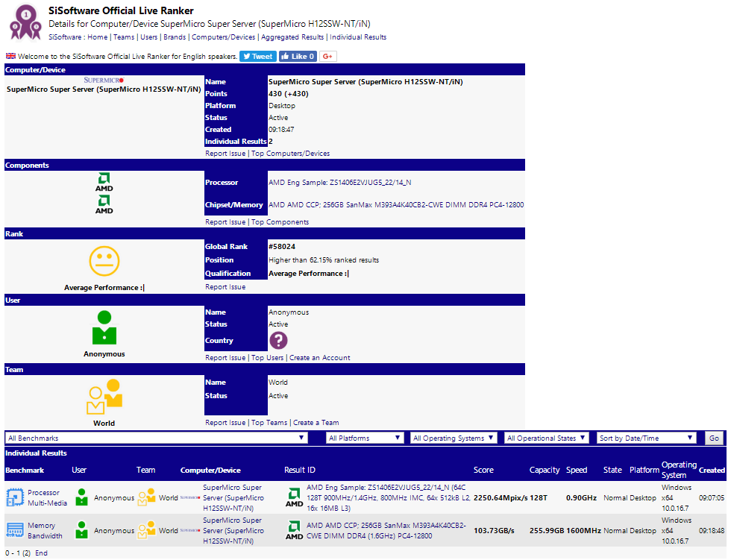This screenshot has height=560, width=731.
Task: Open the Top Computers/Devices link
Action: (290, 154)
